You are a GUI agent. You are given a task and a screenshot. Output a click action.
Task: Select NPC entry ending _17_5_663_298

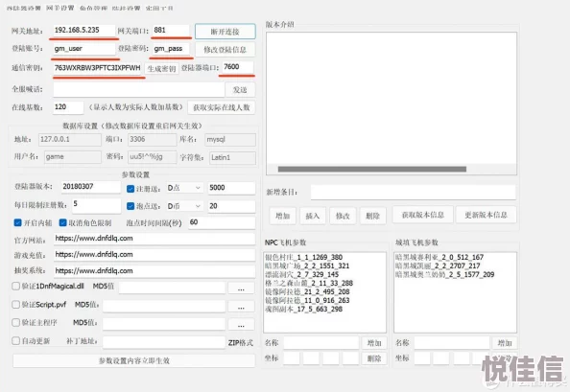[x=303, y=310]
